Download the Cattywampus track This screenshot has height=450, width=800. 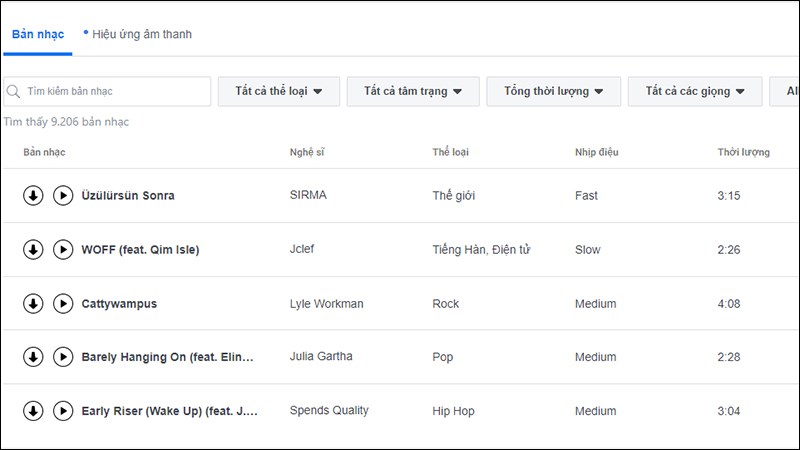point(33,303)
